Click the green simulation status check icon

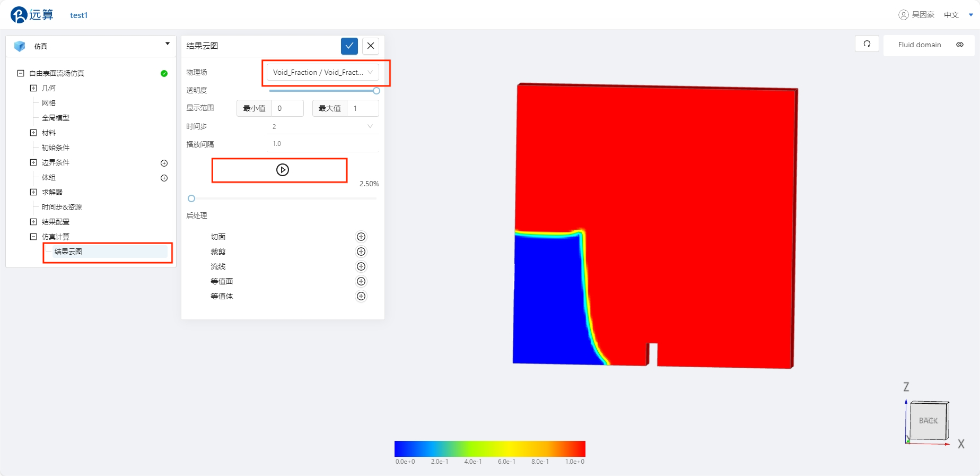tap(164, 73)
